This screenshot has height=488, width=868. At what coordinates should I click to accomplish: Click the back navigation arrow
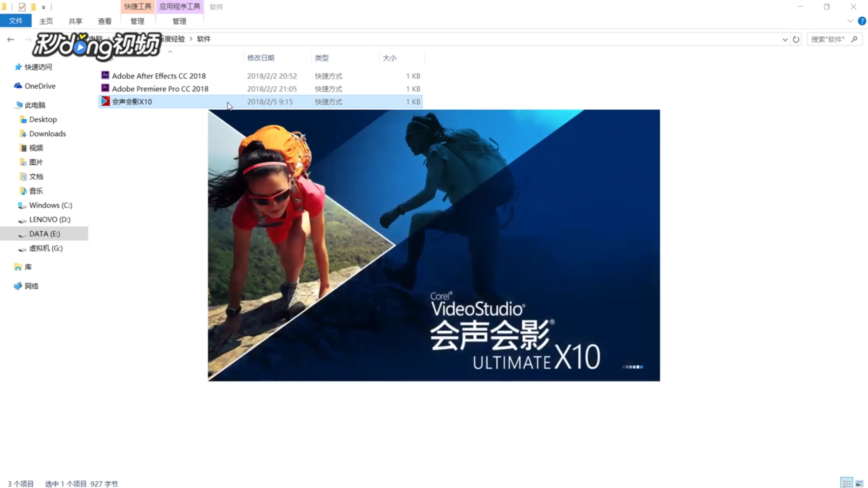click(11, 39)
